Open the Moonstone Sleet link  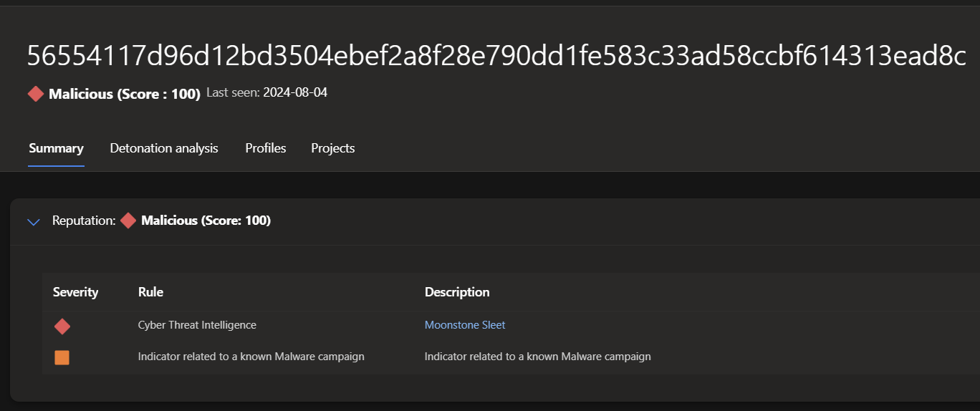click(x=465, y=325)
